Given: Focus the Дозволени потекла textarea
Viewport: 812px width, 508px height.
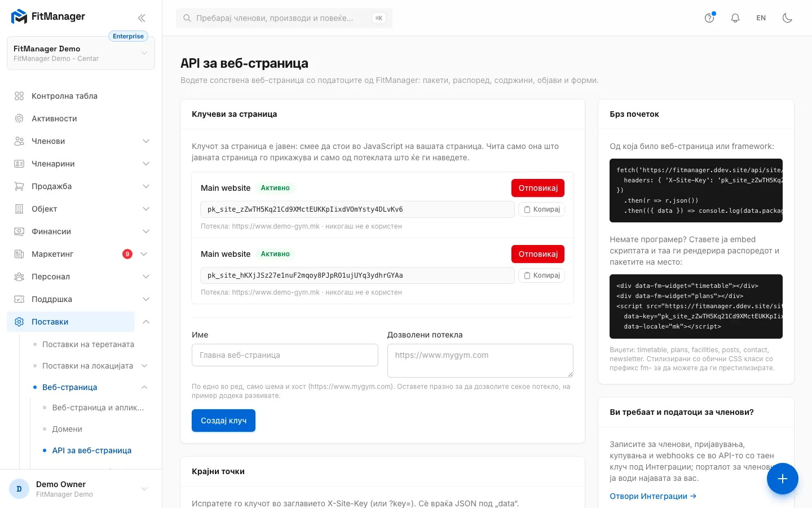Looking at the screenshot, I should tap(480, 361).
